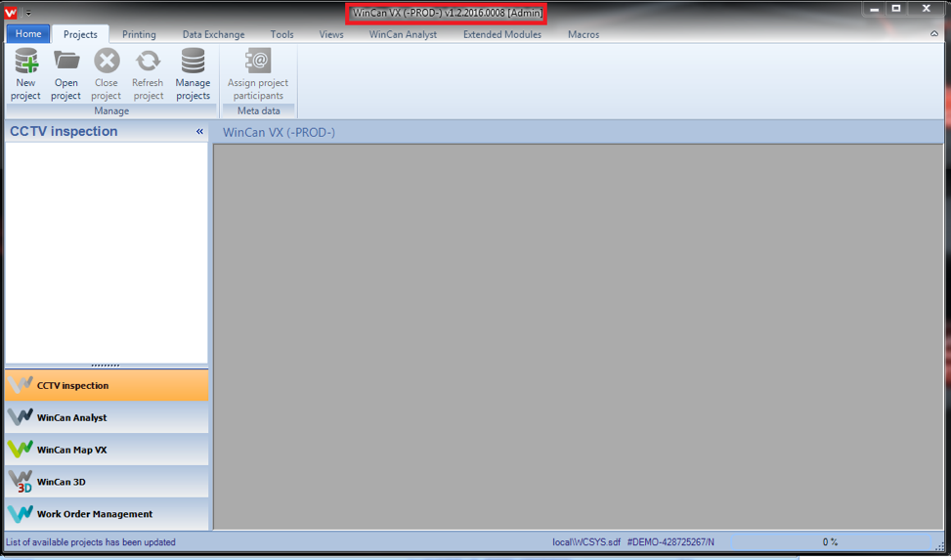951x560 pixels.
Task: Click license text #DEMO-428725267/N
Action: [x=670, y=541]
